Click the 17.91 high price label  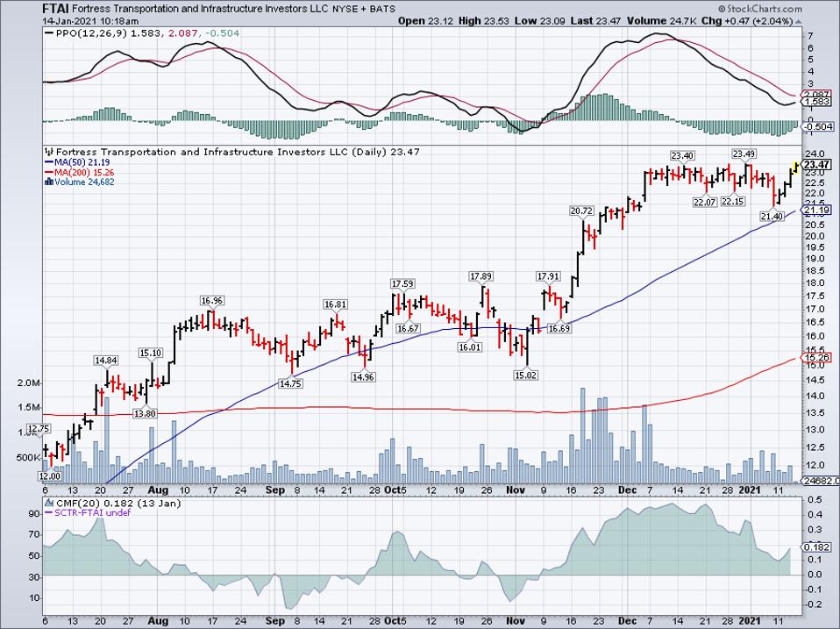coord(548,276)
